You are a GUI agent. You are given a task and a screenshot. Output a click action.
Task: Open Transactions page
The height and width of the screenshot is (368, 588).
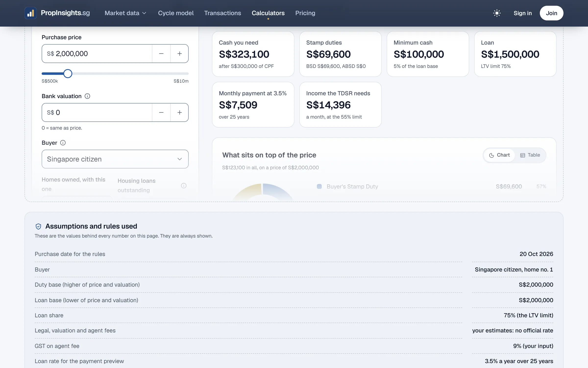[222, 13]
